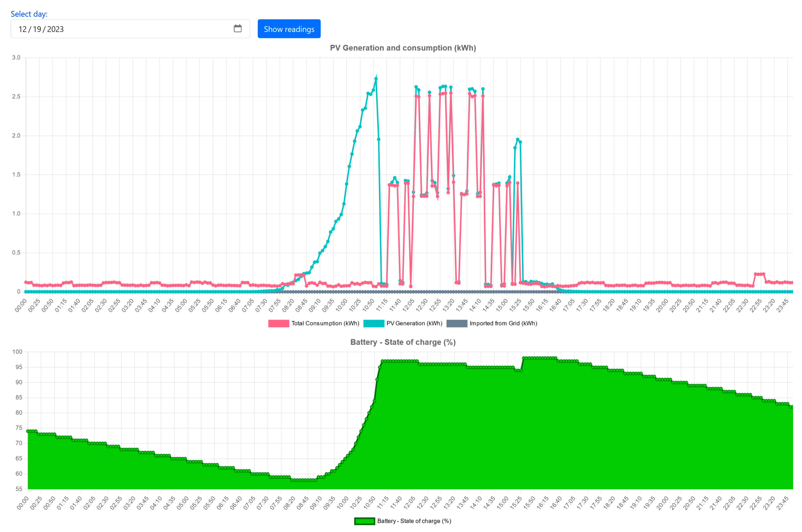Click the Show readings button
The height and width of the screenshot is (532, 802).
[x=289, y=29]
